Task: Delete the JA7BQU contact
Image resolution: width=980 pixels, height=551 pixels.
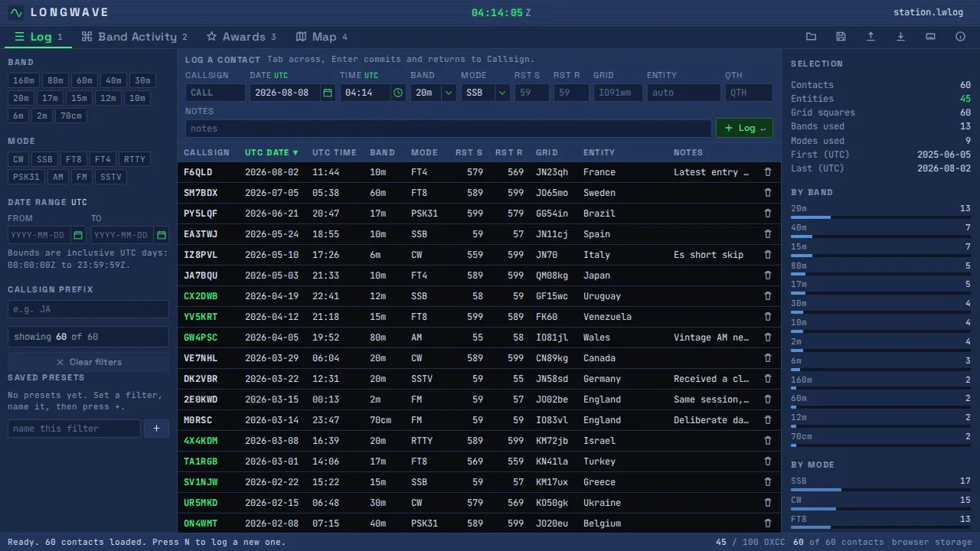Action: point(768,275)
